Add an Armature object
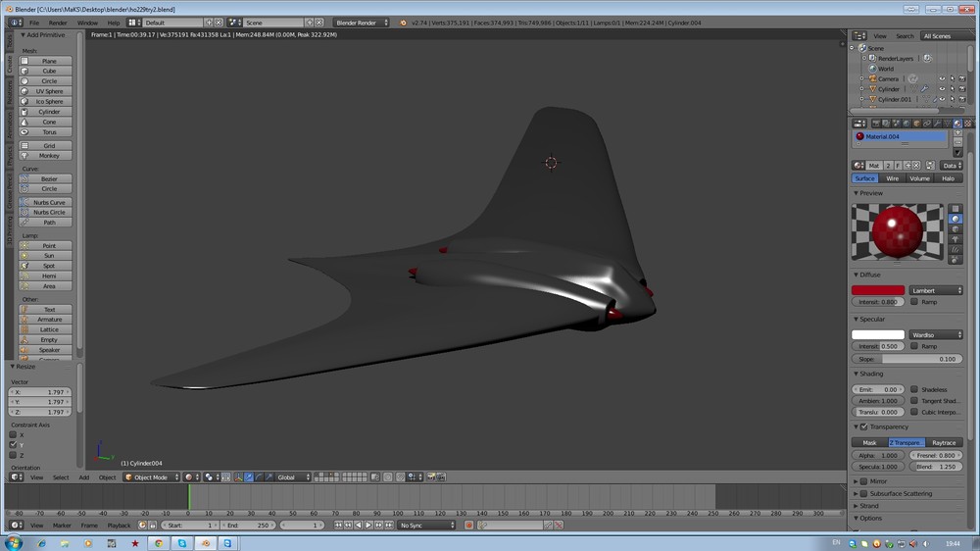Screen dimensions: 980x551 click(49, 320)
